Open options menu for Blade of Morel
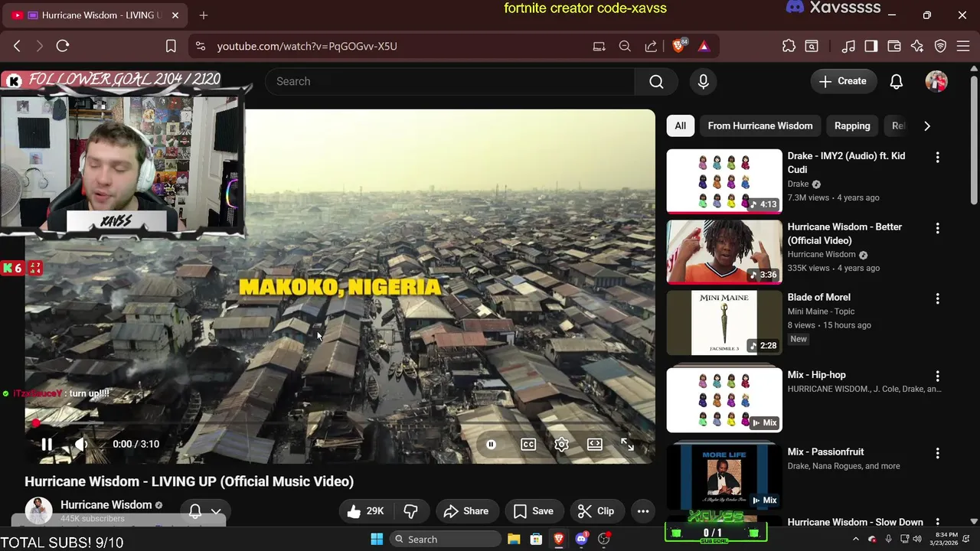This screenshot has height=551, width=980. point(937,298)
